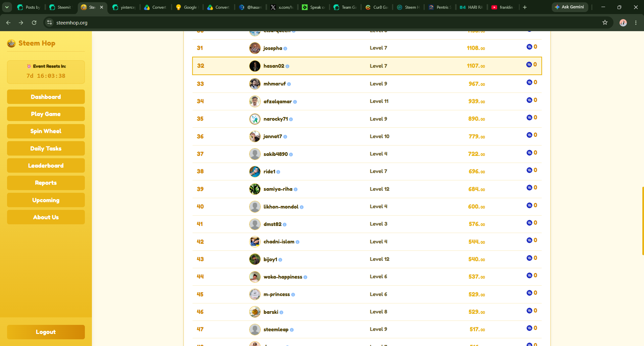Click narocky71's profile avatar
The height and width of the screenshot is (346, 644).
[x=255, y=119]
